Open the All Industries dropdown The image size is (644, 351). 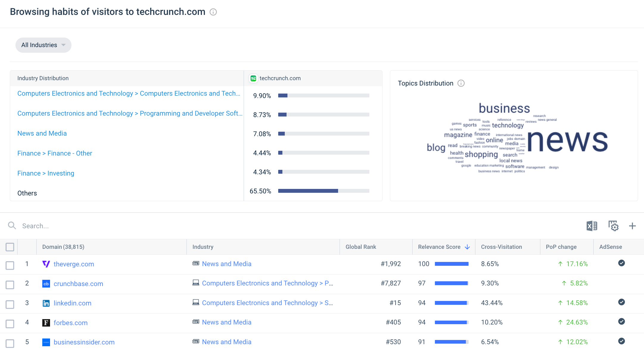(x=43, y=45)
